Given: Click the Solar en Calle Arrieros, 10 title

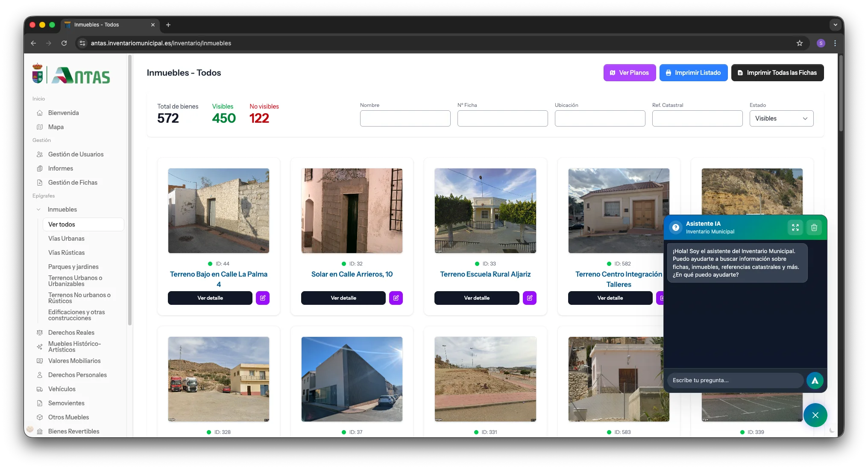Looking at the screenshot, I should [x=352, y=274].
